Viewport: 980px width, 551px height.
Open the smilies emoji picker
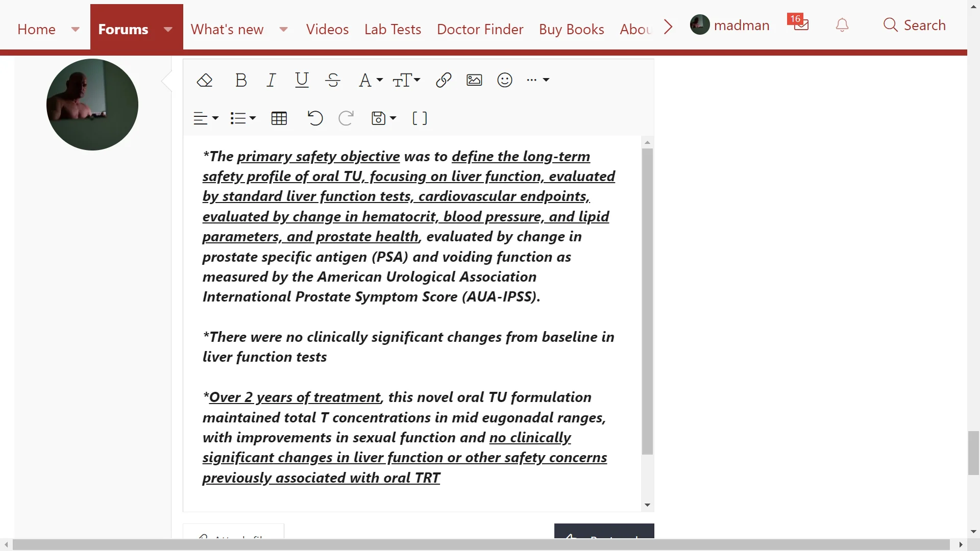(505, 80)
